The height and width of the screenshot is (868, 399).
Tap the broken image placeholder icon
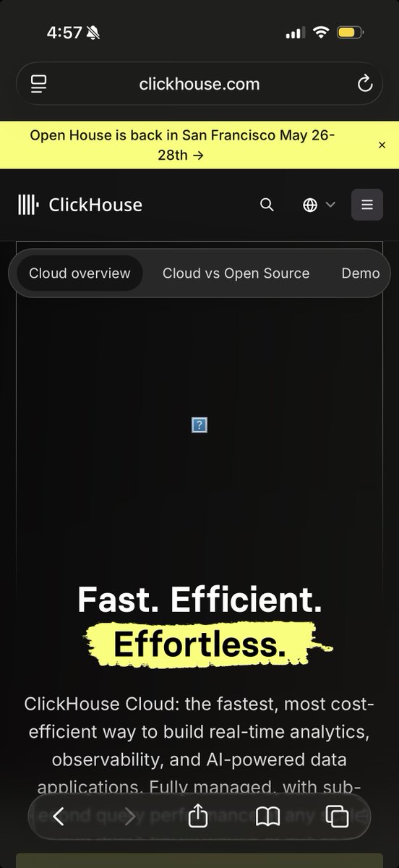click(x=199, y=425)
